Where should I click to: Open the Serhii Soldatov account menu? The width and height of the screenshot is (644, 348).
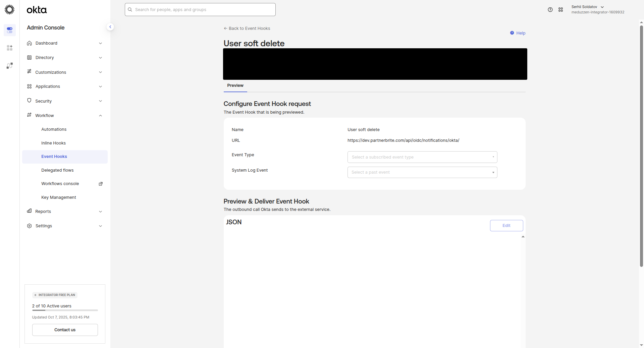tap(597, 9)
